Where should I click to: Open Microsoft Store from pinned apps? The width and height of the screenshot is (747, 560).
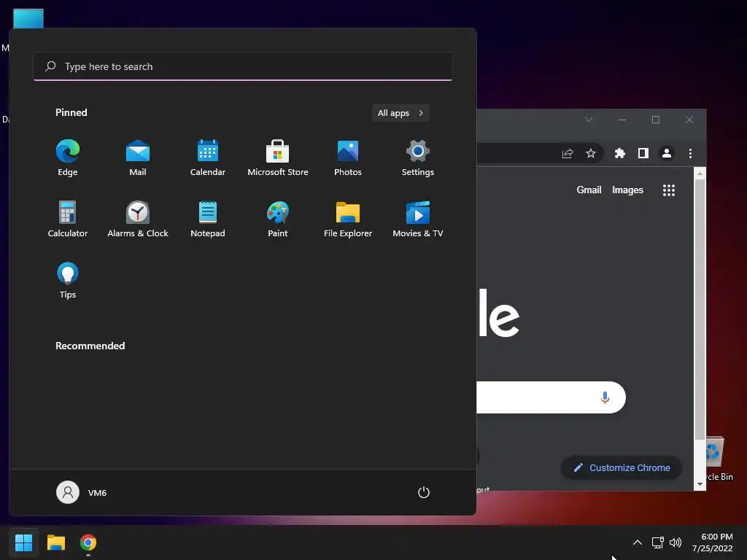click(x=278, y=158)
